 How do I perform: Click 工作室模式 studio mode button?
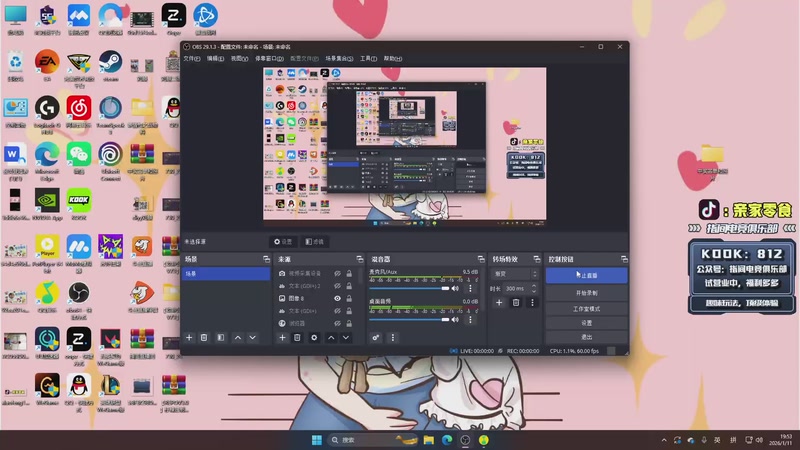(x=587, y=309)
